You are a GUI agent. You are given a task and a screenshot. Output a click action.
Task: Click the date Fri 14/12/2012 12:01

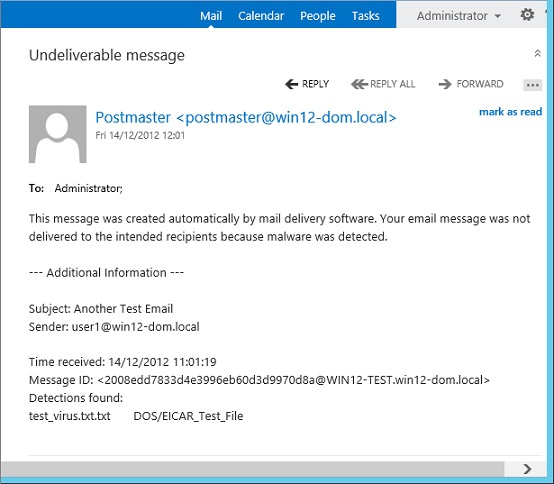(140, 135)
